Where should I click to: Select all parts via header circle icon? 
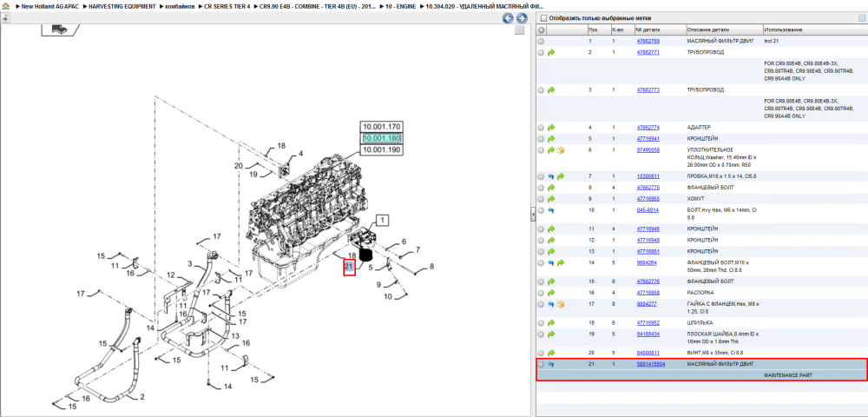541,30
